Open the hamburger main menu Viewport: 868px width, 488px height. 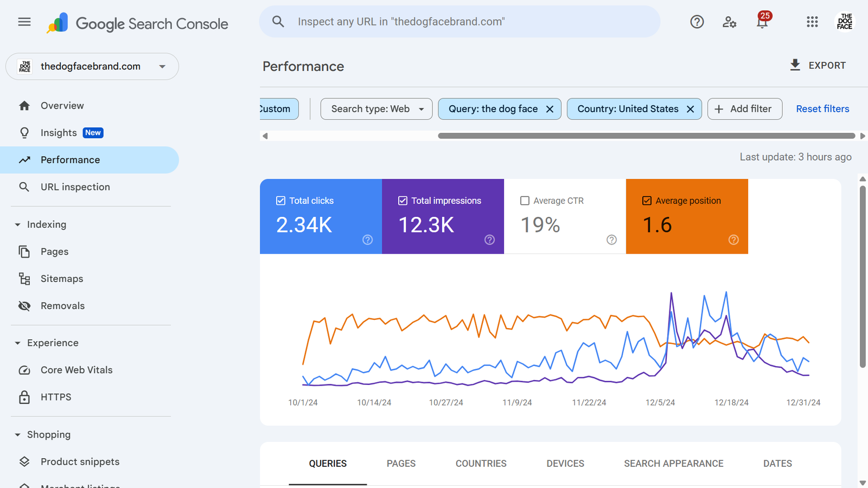(x=24, y=22)
